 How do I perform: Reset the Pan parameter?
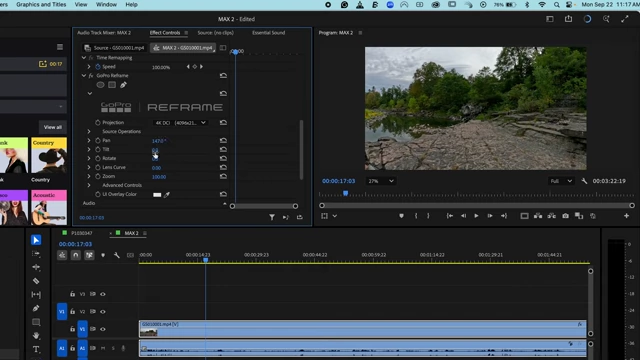click(x=223, y=140)
